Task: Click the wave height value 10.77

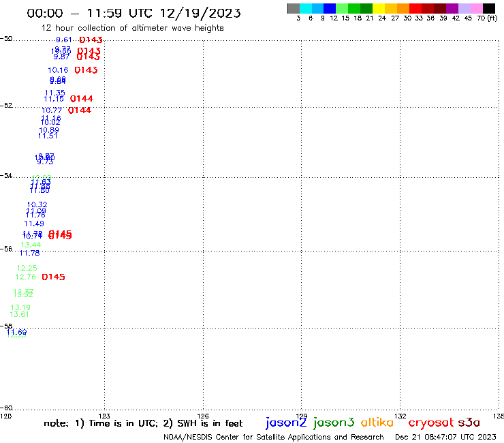Action: coord(52,110)
